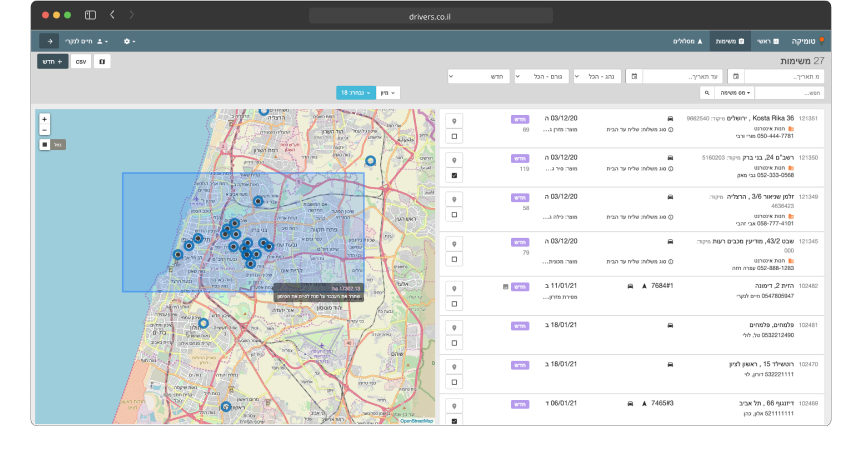Click task ID 102470
859x465 pixels.
point(808,364)
